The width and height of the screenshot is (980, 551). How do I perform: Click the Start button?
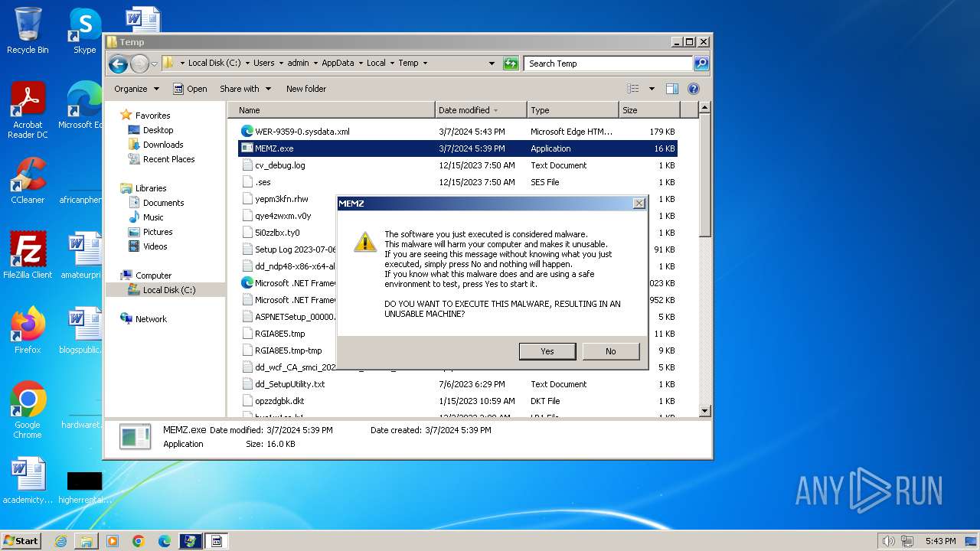pyautogui.click(x=21, y=541)
